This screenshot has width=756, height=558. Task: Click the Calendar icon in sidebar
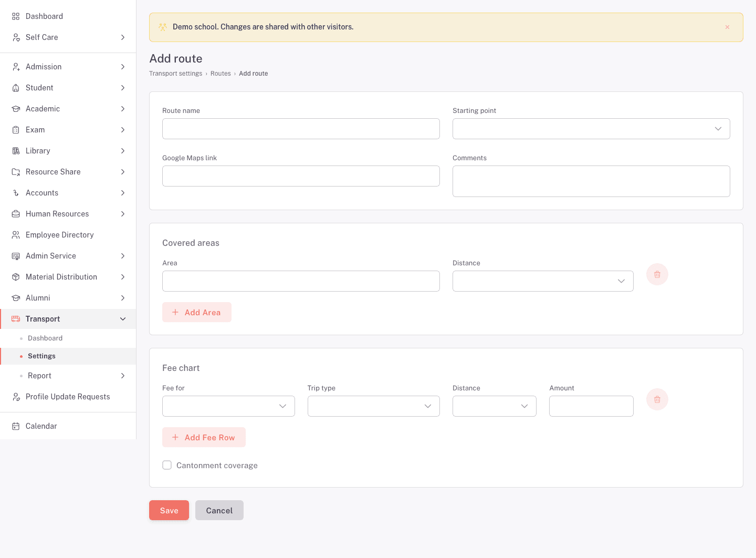[16, 426]
